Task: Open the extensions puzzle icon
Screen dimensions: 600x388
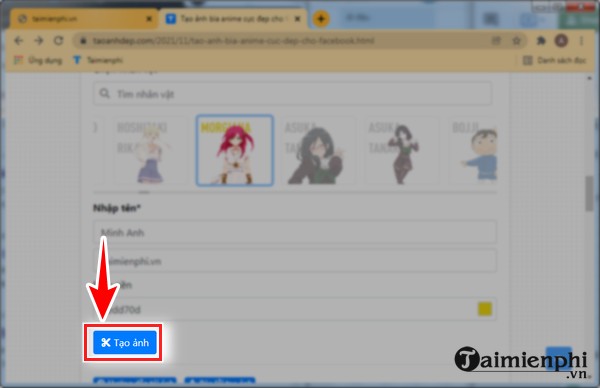Action: (x=541, y=41)
